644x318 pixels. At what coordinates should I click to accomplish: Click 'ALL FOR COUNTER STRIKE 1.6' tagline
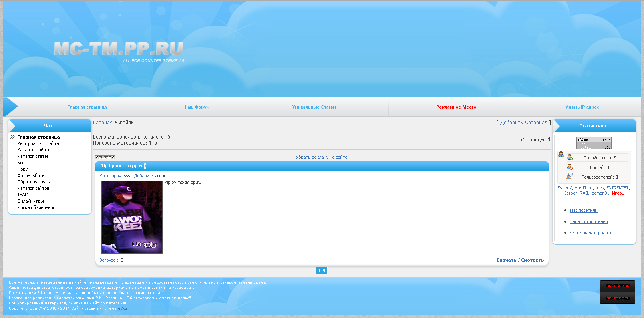[x=154, y=61]
